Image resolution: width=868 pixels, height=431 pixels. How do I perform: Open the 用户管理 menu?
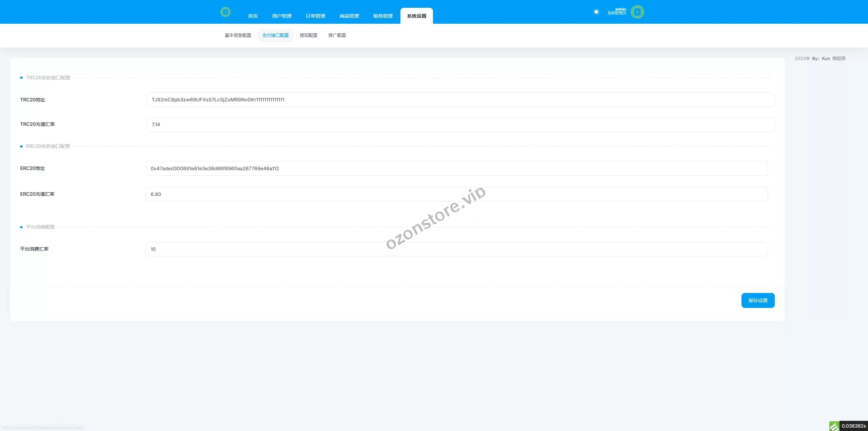point(281,16)
